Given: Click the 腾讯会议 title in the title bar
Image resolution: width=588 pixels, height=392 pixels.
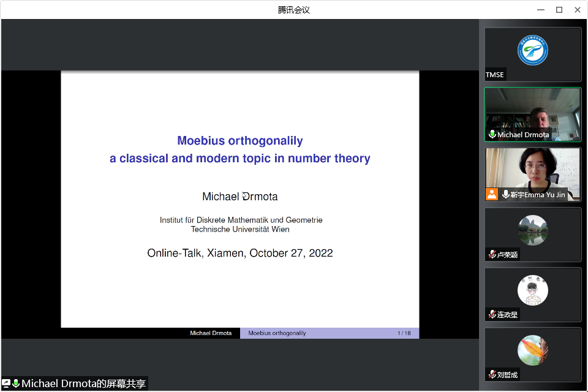Looking at the screenshot, I should pos(294,10).
